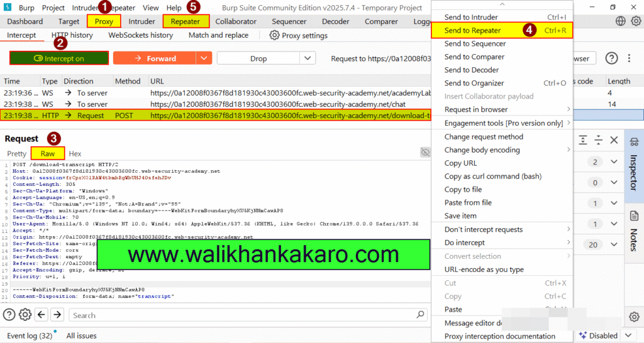Open Proxy settings gear
644x343 pixels.
click(x=274, y=35)
